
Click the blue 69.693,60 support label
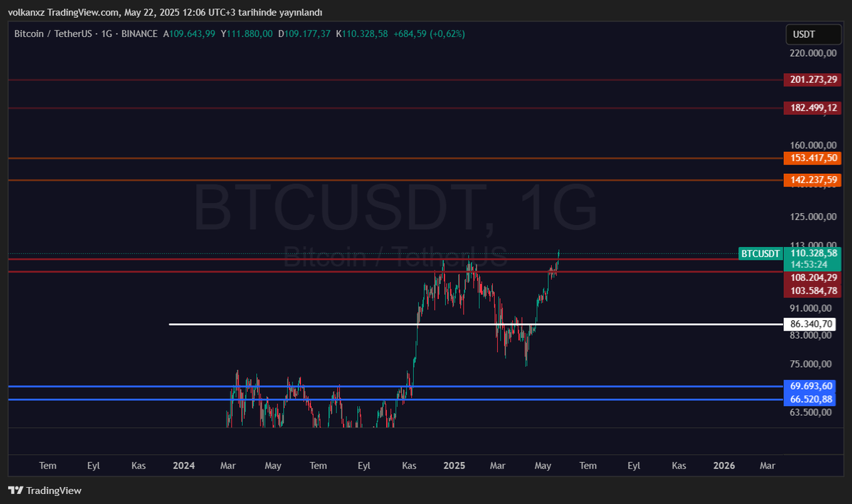[812, 385]
